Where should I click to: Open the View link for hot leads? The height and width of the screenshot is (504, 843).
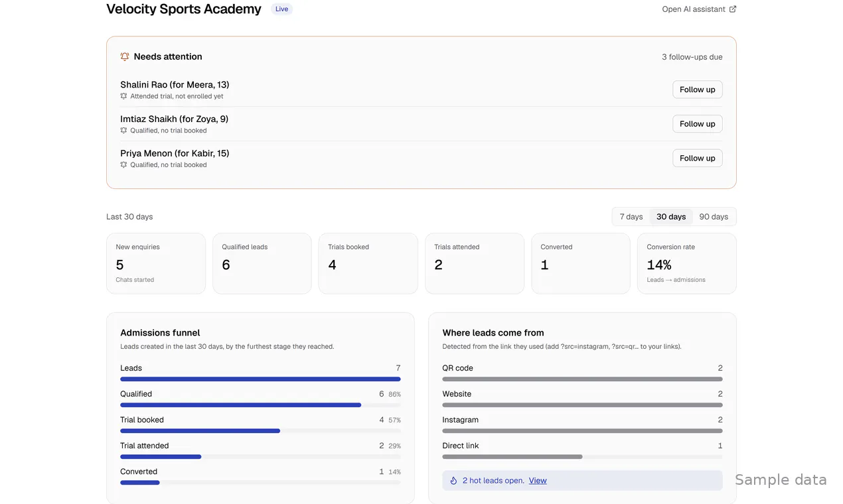pyautogui.click(x=538, y=481)
